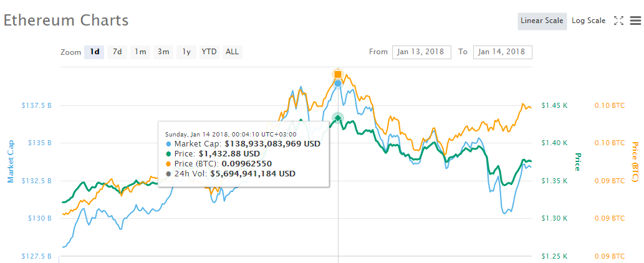Click the green diamond Price marker
This screenshot has height=263, width=644.
pyautogui.click(x=338, y=118)
